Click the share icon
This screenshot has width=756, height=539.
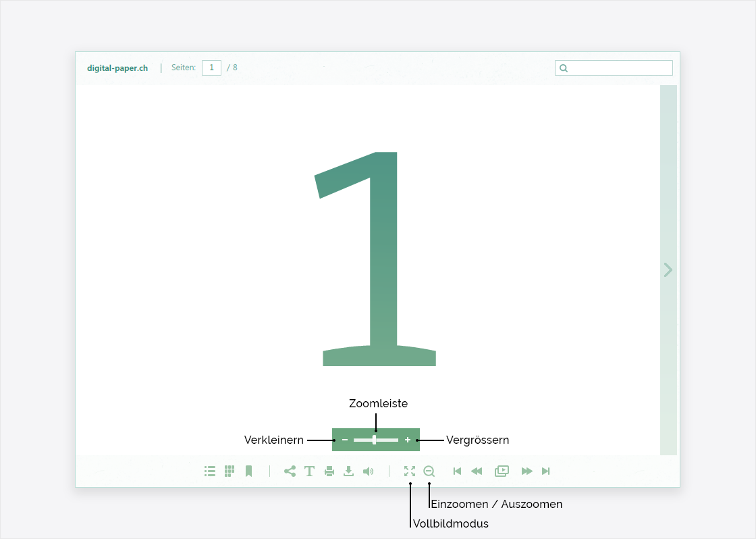[x=290, y=471]
